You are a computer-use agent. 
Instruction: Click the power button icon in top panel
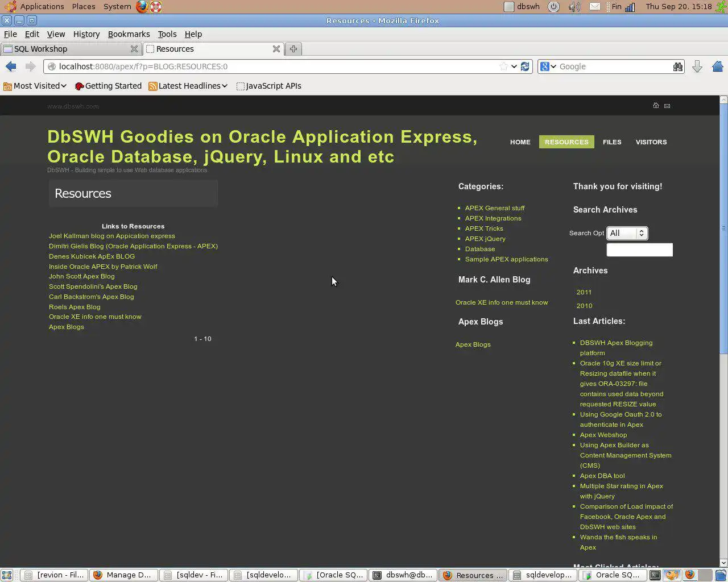(553, 7)
